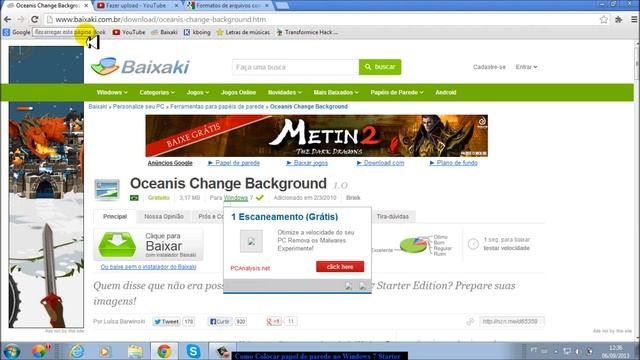Image resolution: width=640 pixels, height=360 pixels.
Task: Click the browser back arrow
Action: tap(7, 19)
